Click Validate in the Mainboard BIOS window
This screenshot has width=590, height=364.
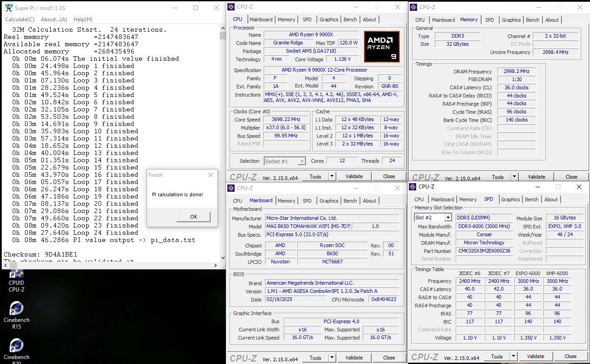354,358
